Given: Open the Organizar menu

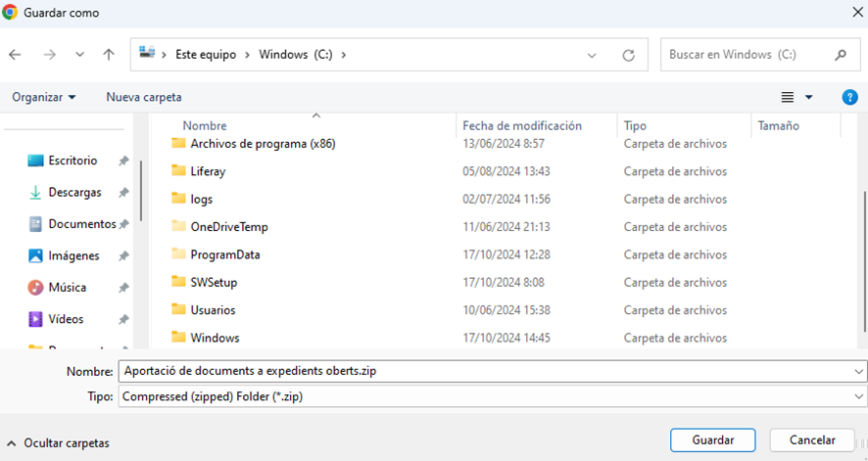Looking at the screenshot, I should pyautogui.click(x=44, y=97).
